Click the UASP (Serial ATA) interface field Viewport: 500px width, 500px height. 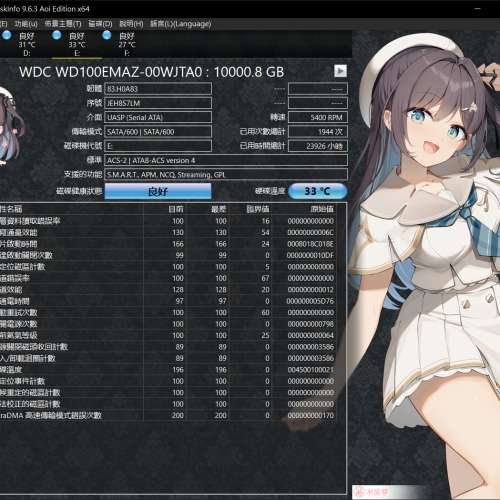point(158,117)
